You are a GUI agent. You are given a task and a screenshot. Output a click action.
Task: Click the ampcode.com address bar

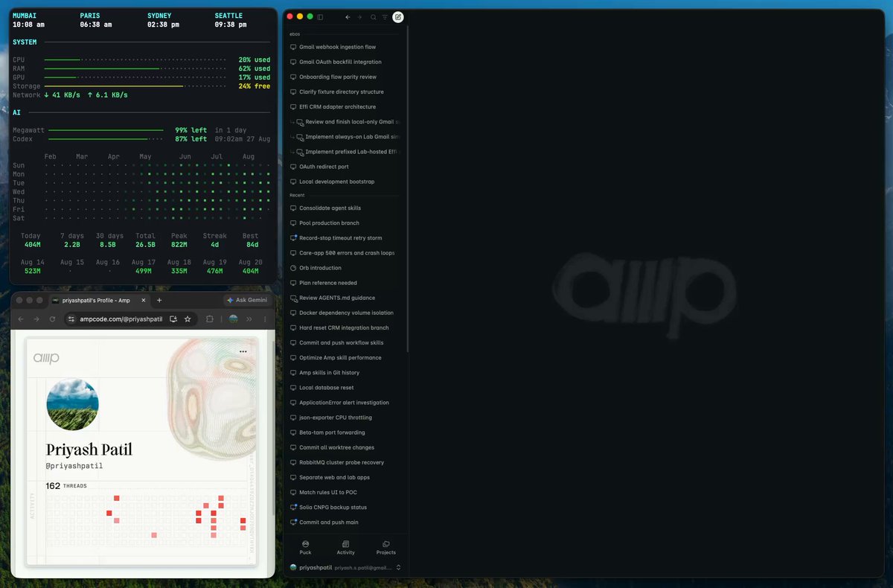tap(121, 319)
